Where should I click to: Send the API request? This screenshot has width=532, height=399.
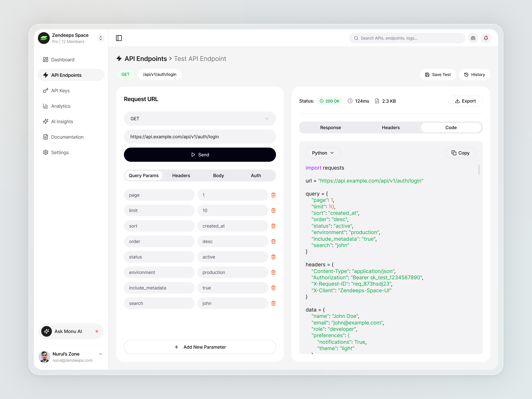(x=200, y=155)
